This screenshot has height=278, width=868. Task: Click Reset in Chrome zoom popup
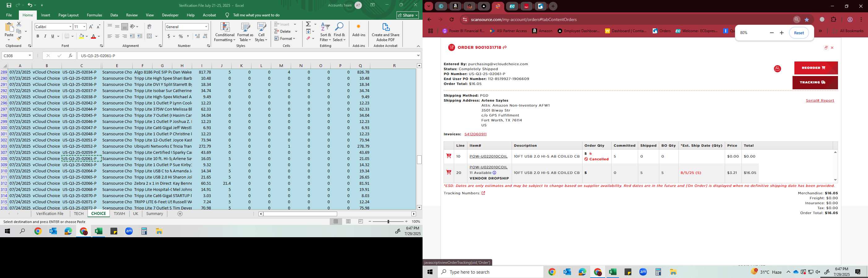(799, 33)
